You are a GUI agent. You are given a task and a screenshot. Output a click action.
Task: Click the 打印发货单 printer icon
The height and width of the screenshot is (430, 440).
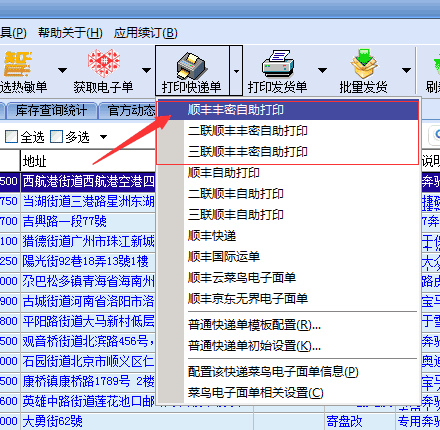click(x=278, y=64)
